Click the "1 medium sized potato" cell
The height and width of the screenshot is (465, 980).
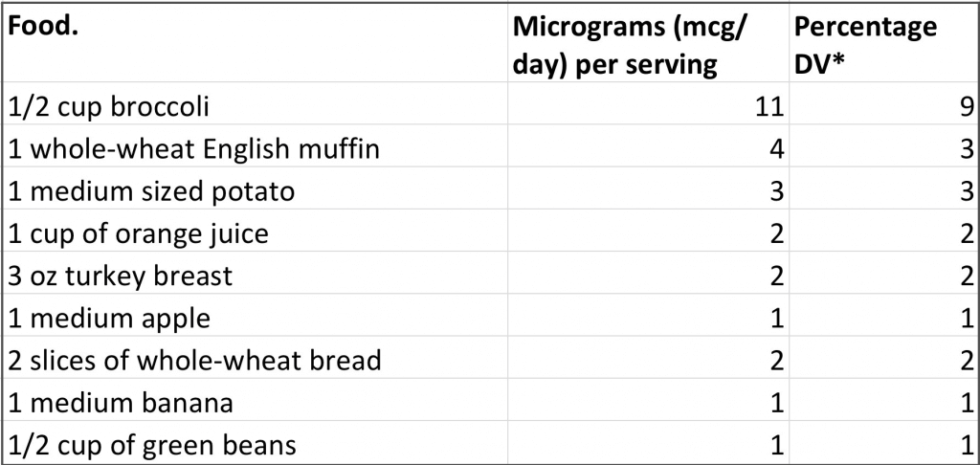[254, 190]
